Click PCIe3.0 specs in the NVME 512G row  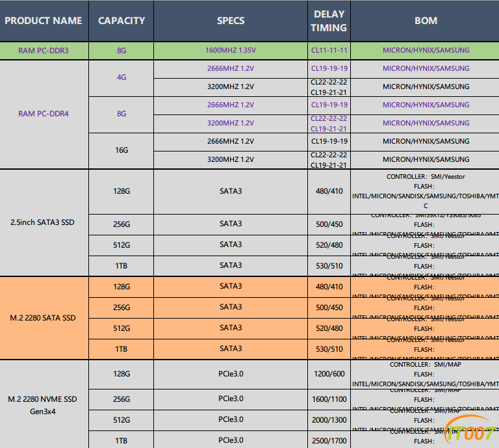click(x=231, y=419)
